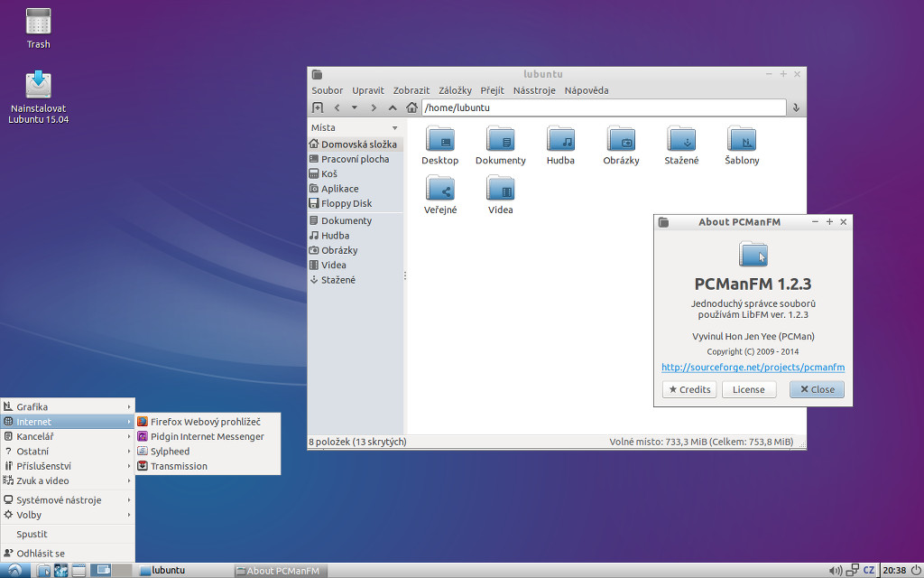
Task: Open the Záložky menu
Action: pyautogui.click(x=455, y=90)
